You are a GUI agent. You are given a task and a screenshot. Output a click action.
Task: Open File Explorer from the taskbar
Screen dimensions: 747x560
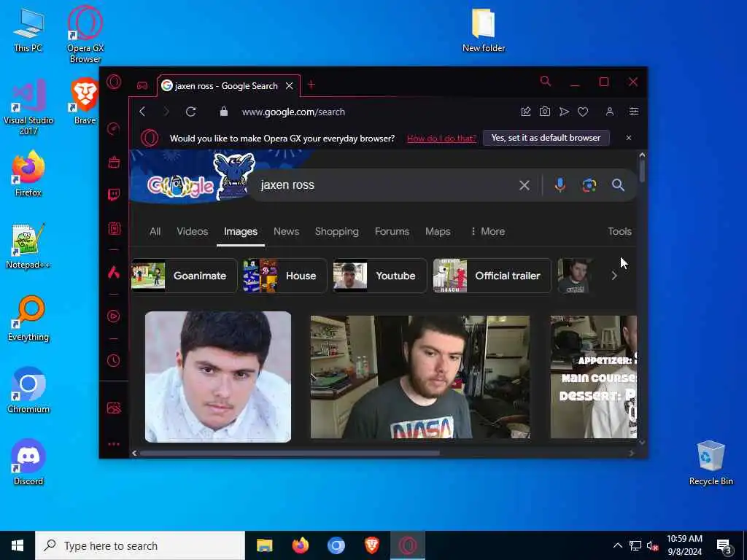pos(264,545)
